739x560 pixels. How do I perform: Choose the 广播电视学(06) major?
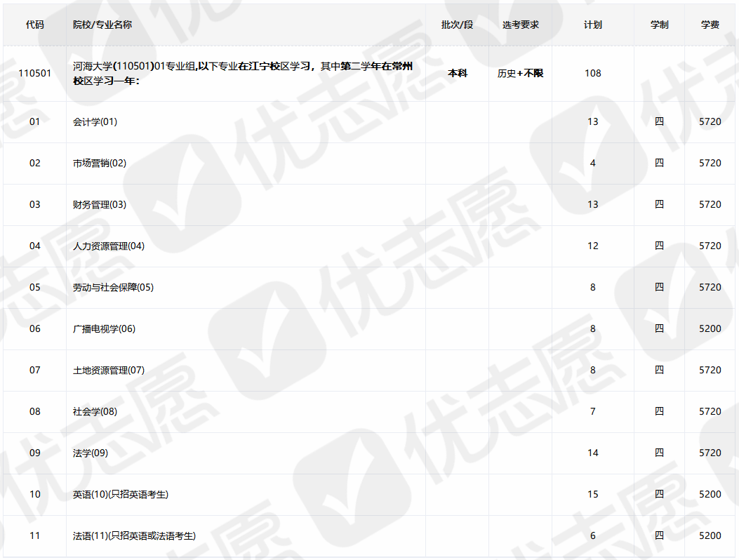tap(104, 328)
